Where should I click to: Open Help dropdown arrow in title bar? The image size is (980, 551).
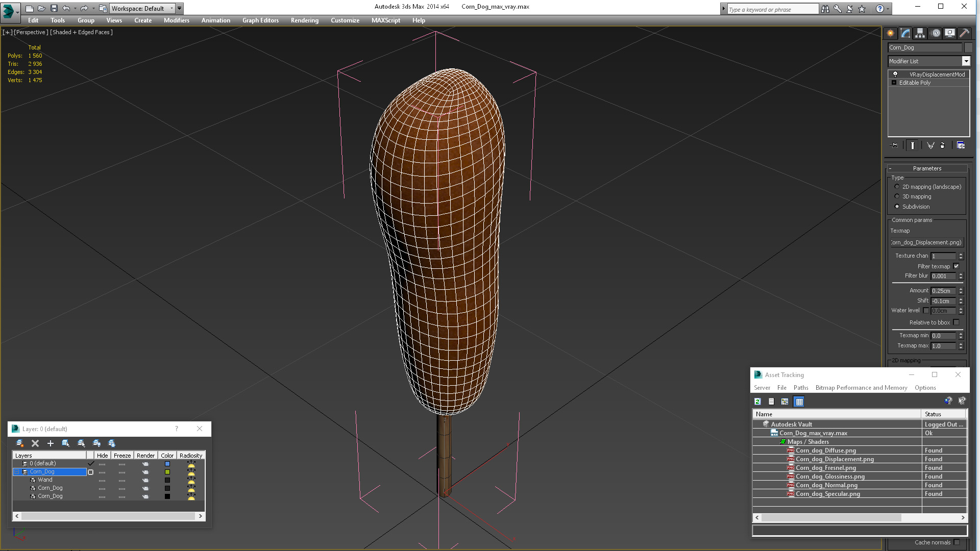tap(888, 9)
